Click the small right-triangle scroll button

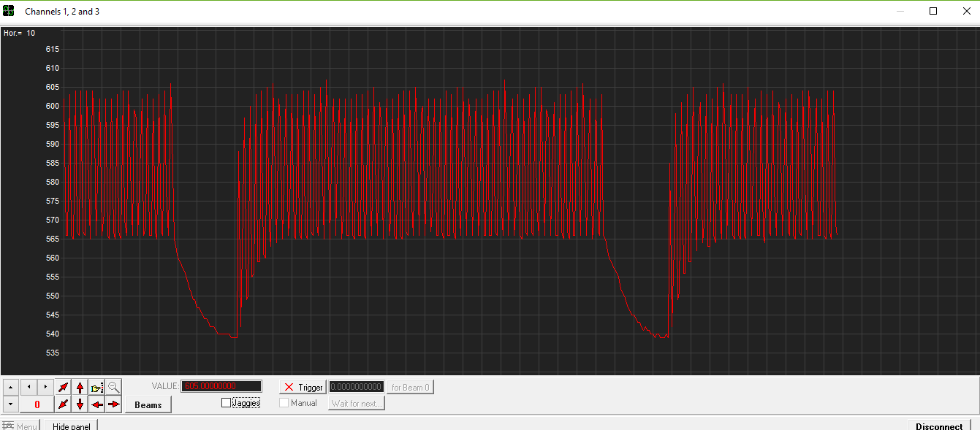click(x=45, y=386)
